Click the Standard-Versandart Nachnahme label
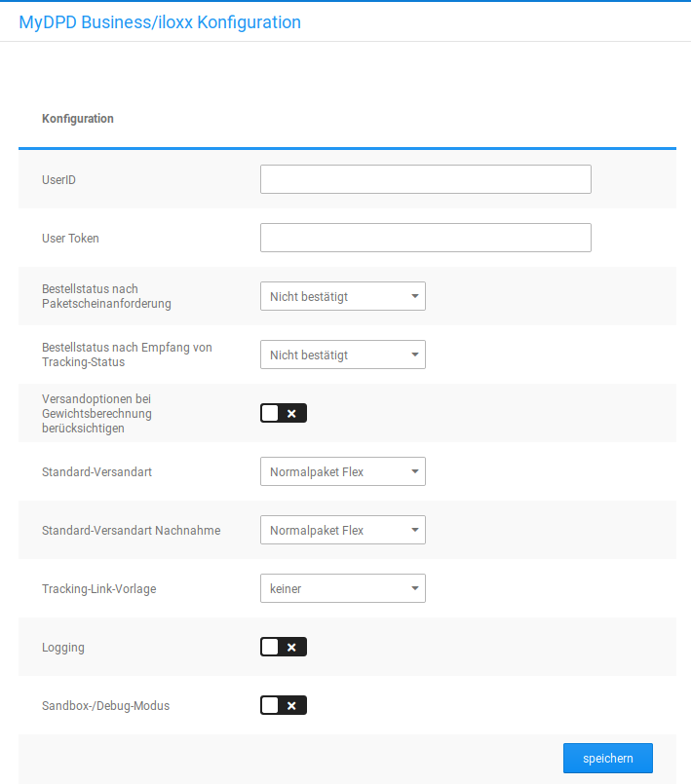Viewport: 691px width, 784px height. pyautogui.click(x=131, y=531)
